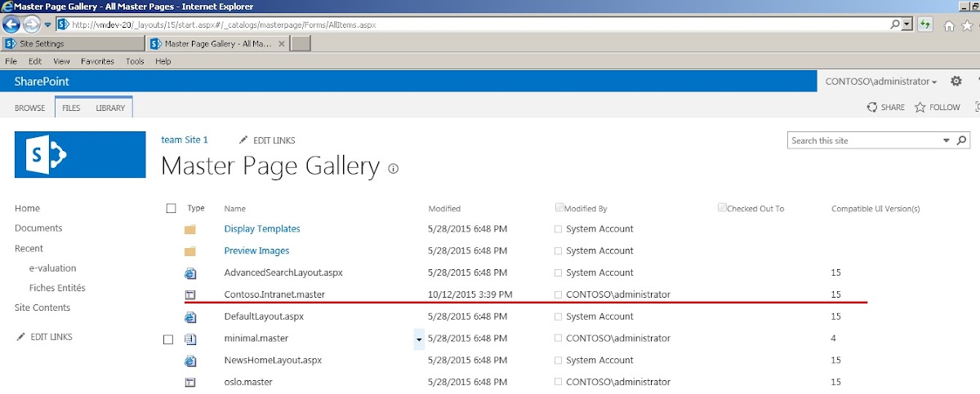
Task: Click the SharePoint icon on Site Settings tab
Action: coord(10,44)
